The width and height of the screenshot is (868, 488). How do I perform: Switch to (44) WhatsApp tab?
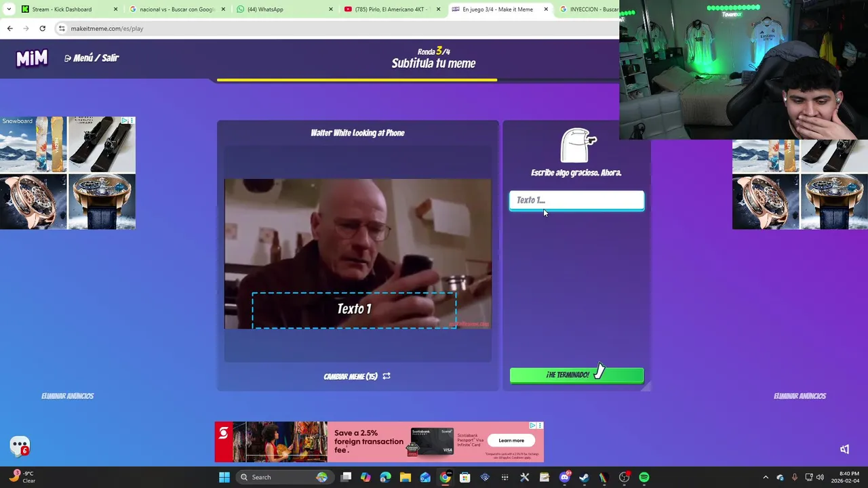(x=285, y=9)
